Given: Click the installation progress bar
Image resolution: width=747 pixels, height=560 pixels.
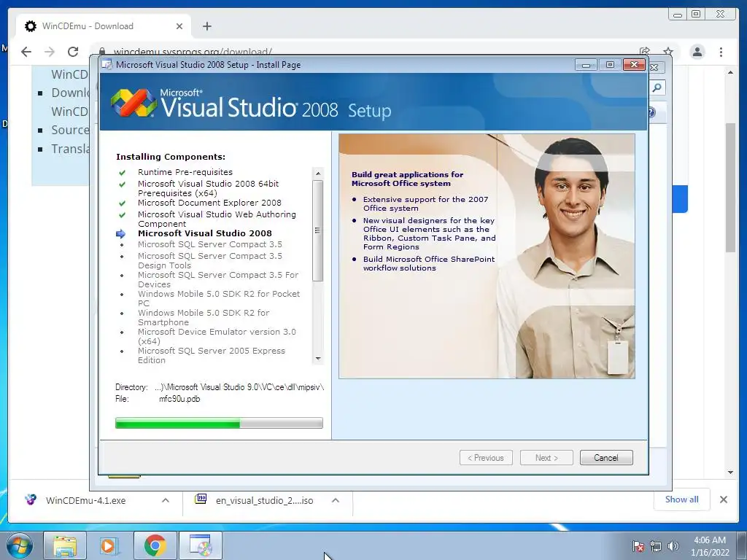Looking at the screenshot, I should [219, 423].
